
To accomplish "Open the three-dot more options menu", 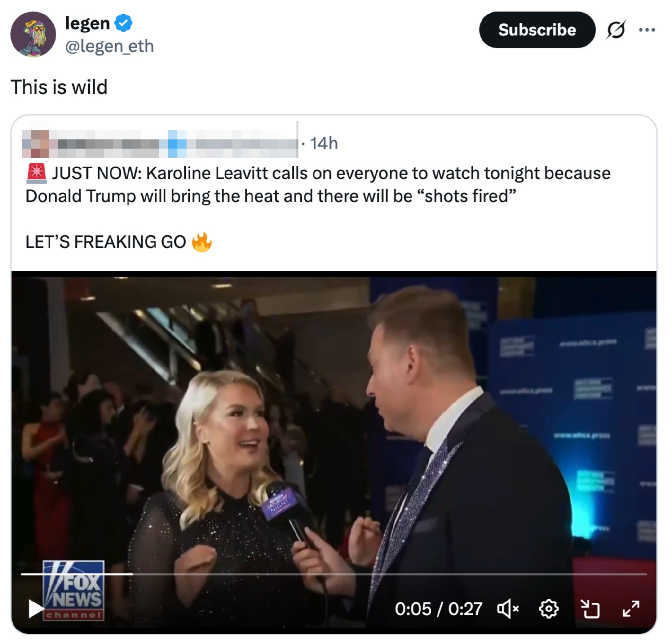I will 647,30.
